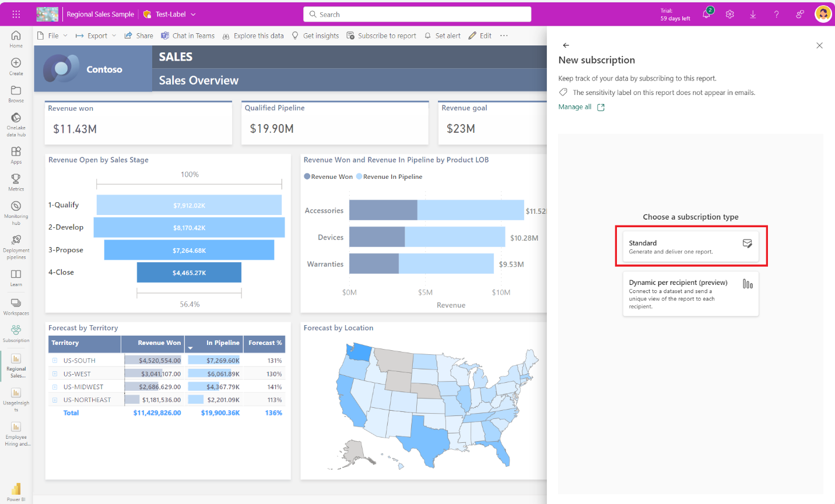The height and width of the screenshot is (504, 835).
Task: Click the Revenue In Pipeline legend swatch
Action: tap(359, 177)
